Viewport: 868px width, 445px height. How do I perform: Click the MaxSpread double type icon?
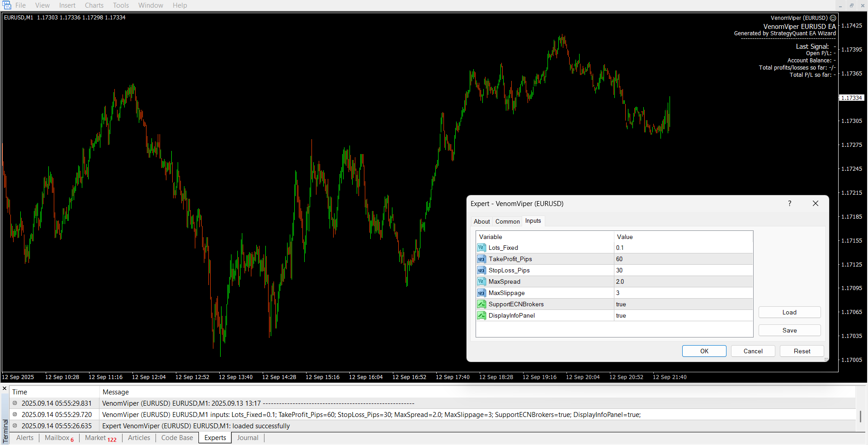point(481,281)
